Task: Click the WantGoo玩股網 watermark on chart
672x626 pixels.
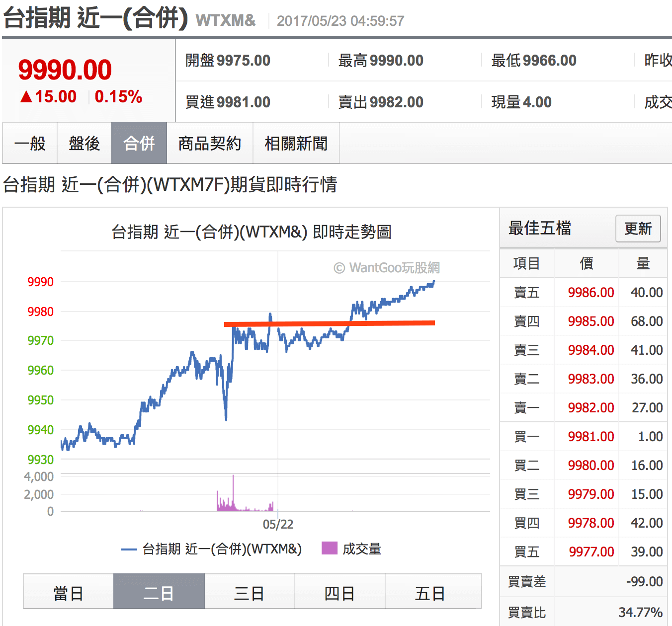Action: pyautogui.click(x=387, y=268)
